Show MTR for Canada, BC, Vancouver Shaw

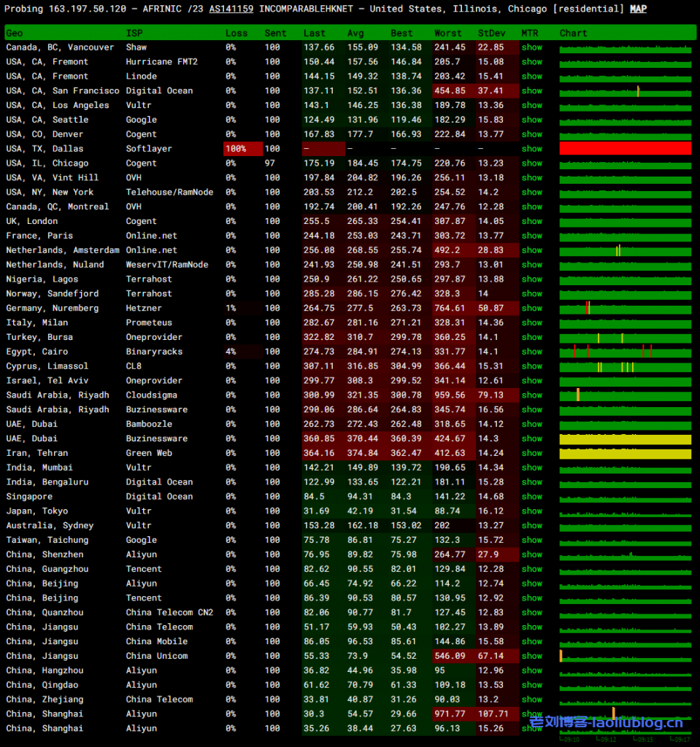(532, 47)
